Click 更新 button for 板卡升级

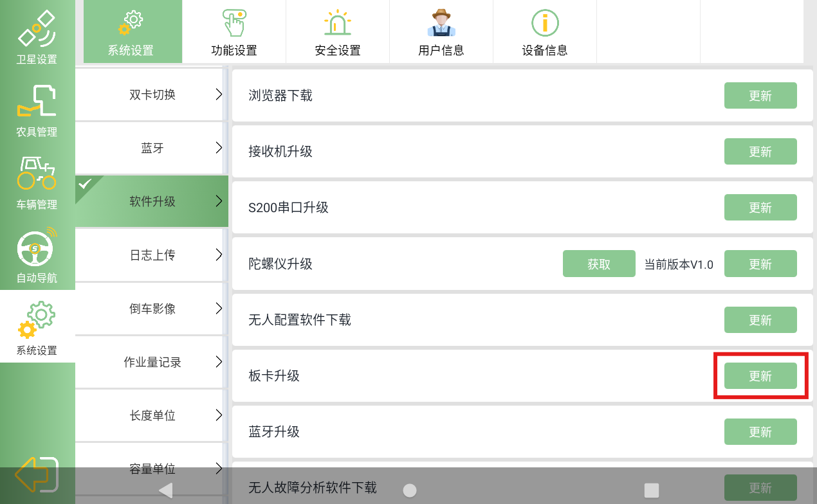click(x=760, y=376)
